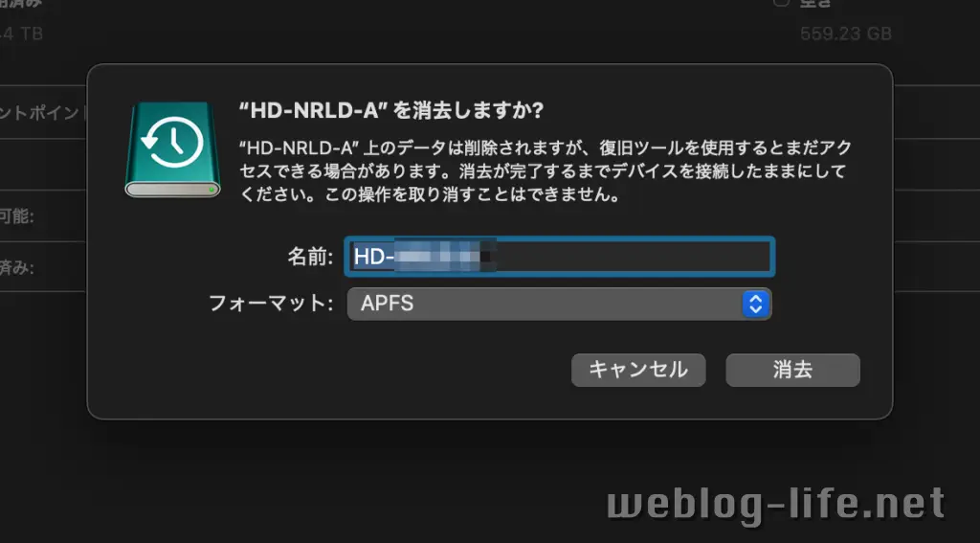Select the highlighted HD- text in name field
This screenshot has width=980, height=543.
pyautogui.click(x=424, y=256)
